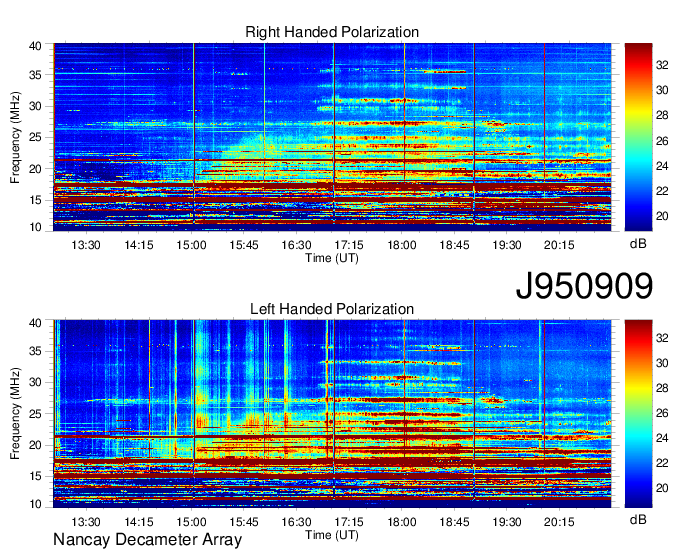
Task: Click the 40 frequency tick on the top plot
Action: tap(35, 46)
